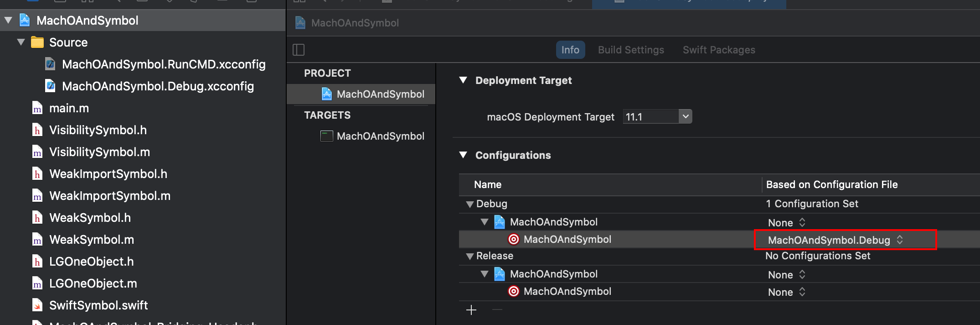The height and width of the screenshot is (325, 980).
Task: Open config file popup for Release target row
Action: point(787,292)
